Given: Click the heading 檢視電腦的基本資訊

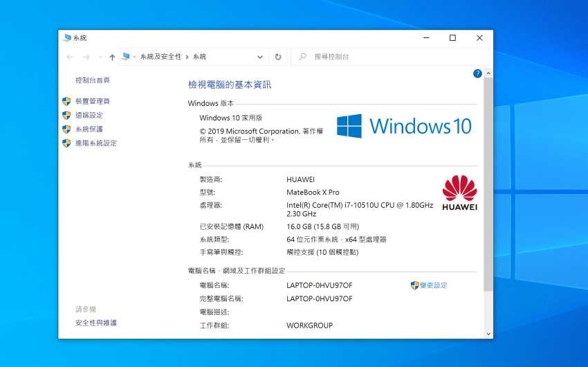Looking at the screenshot, I should [230, 84].
